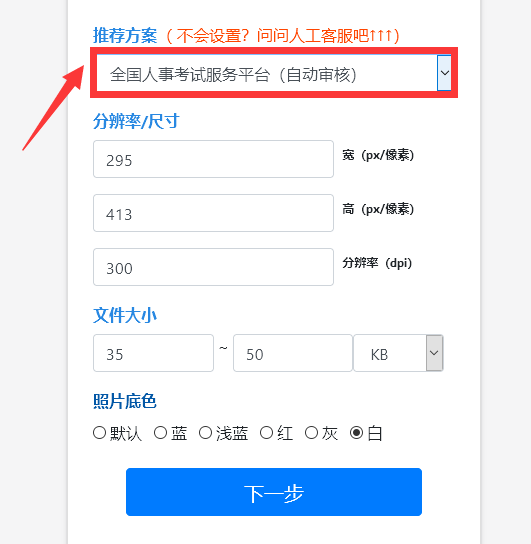Select the 默认 background color radio button
This screenshot has height=544, width=531.
tap(100, 433)
